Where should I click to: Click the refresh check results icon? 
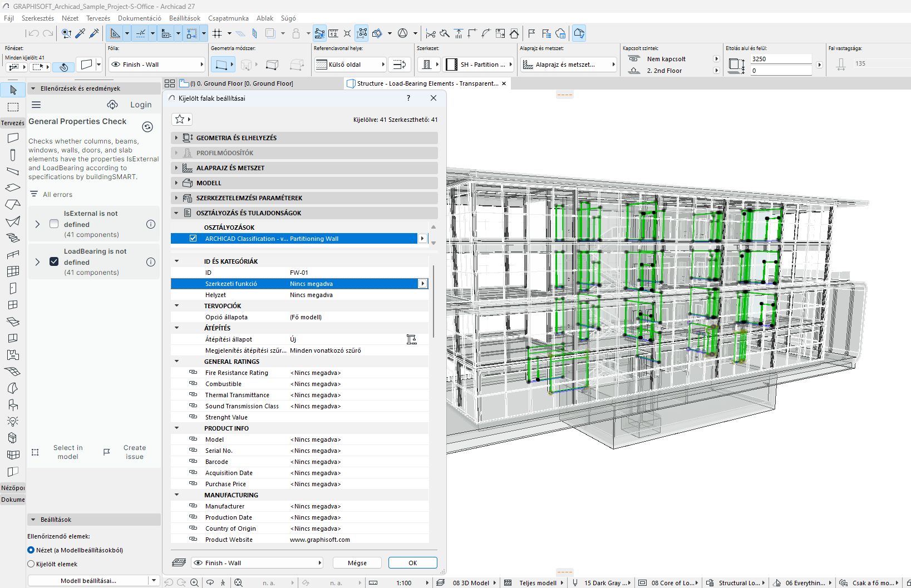[x=147, y=127]
